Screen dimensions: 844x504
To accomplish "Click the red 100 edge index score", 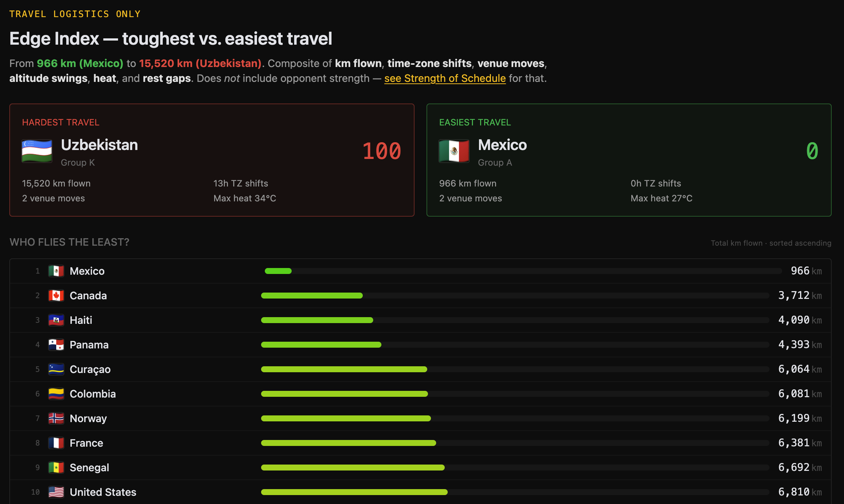I will (x=382, y=151).
